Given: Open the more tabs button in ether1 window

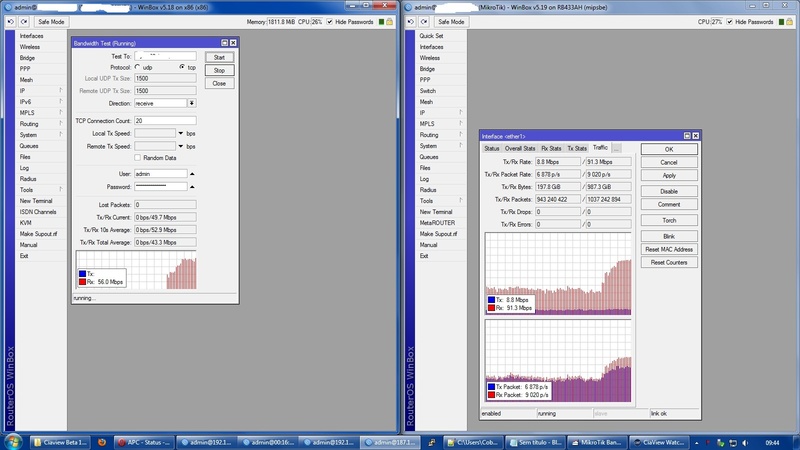Looking at the screenshot, I should point(616,148).
